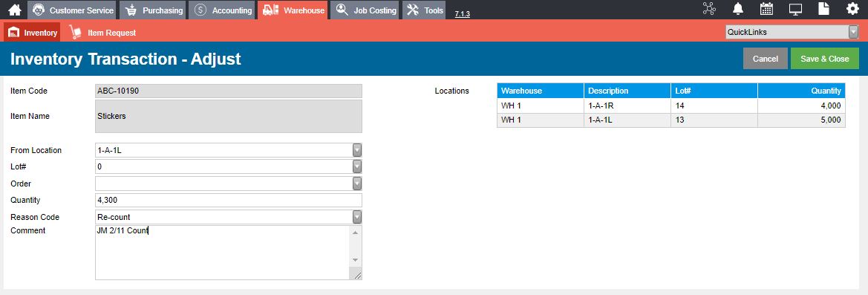Select location cell 1-A-1L in table
868x295 pixels.
627,120
